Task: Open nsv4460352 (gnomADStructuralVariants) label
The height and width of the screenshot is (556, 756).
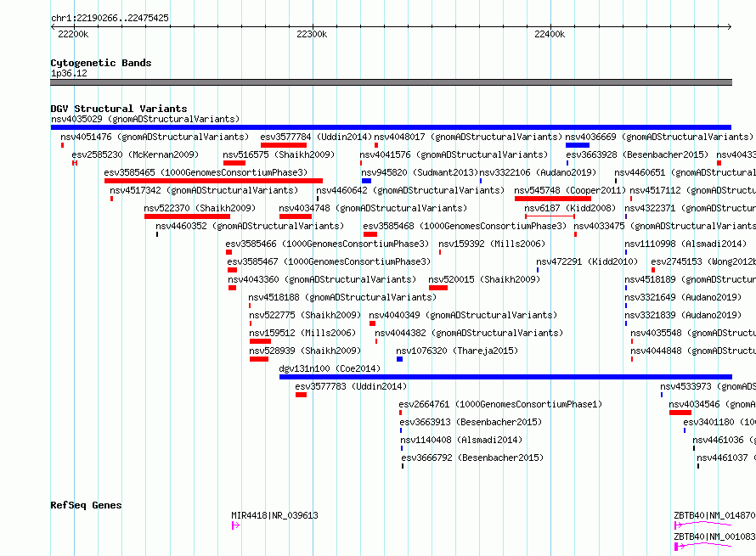Action: pyautogui.click(x=250, y=226)
